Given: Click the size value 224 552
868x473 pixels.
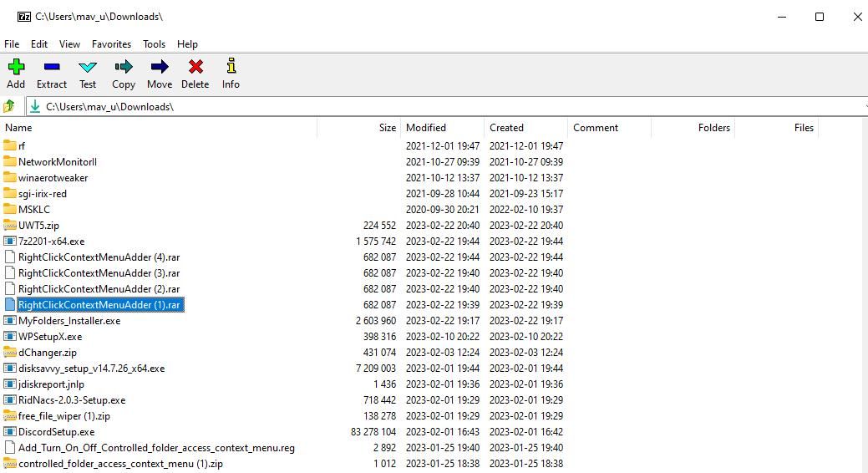Looking at the screenshot, I should (380, 226).
